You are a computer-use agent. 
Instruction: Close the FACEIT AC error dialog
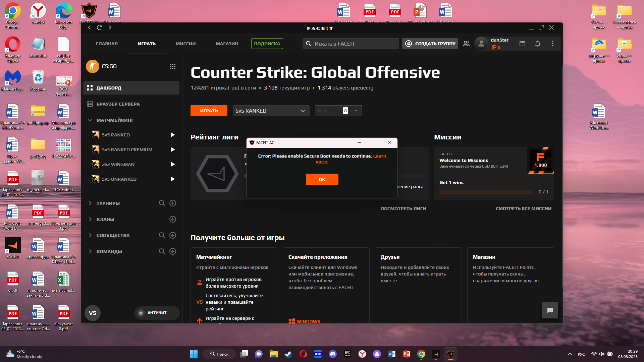(x=390, y=142)
